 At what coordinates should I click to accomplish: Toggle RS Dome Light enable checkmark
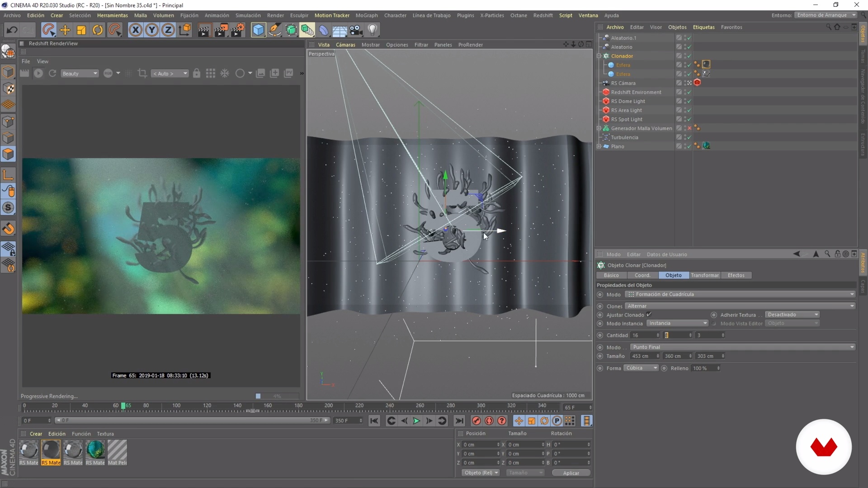(x=689, y=101)
